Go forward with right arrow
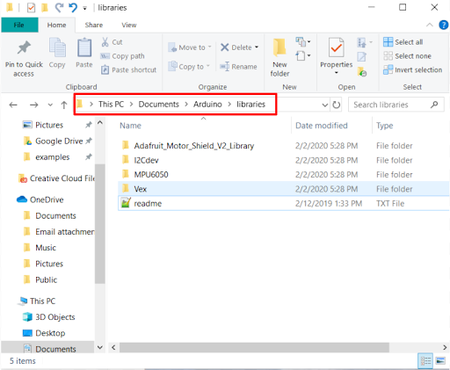This screenshot has width=450, height=370. (34, 105)
